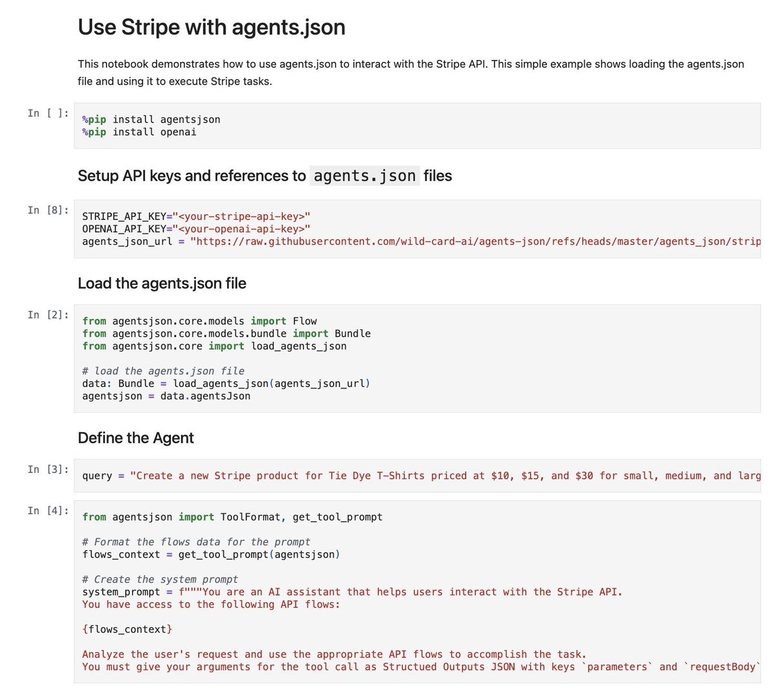Image resolution: width=774 pixels, height=700 pixels.
Task: Click the In [4] cell prompt
Action: [50, 510]
